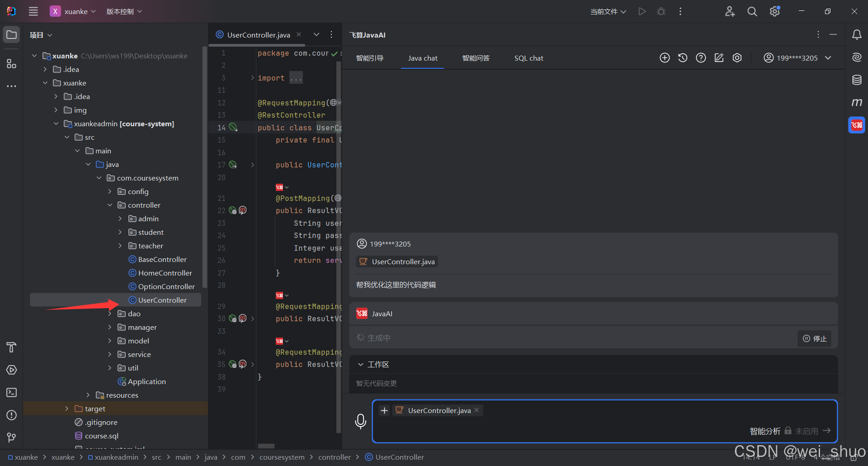Open the xuanke project dropdown
868x466 pixels.
point(73,11)
